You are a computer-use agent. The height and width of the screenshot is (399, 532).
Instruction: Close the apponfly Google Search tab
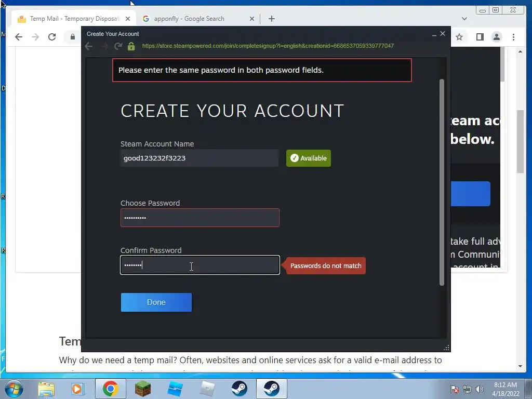coord(252,19)
